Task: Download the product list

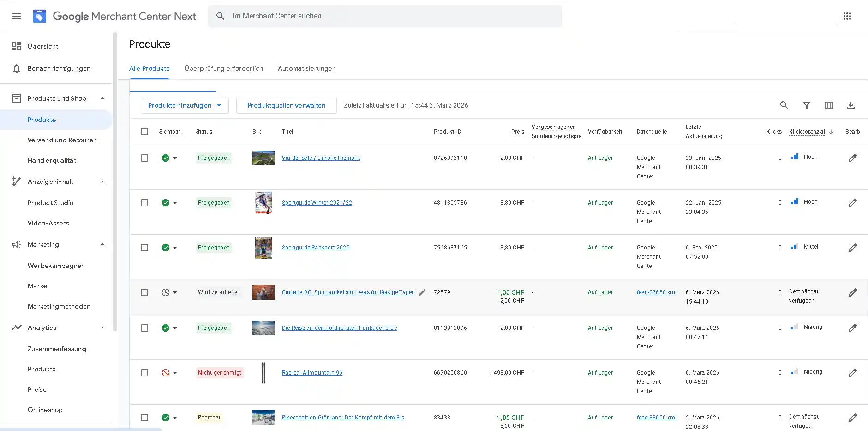Action: pyautogui.click(x=850, y=105)
